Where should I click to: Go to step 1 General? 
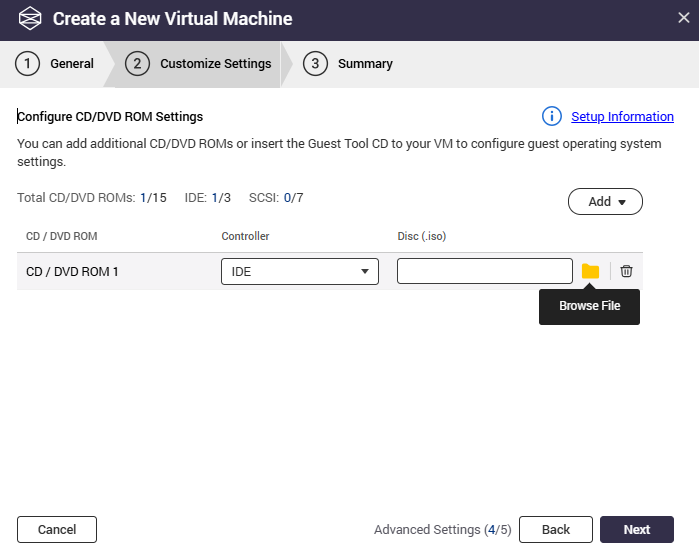coord(56,64)
